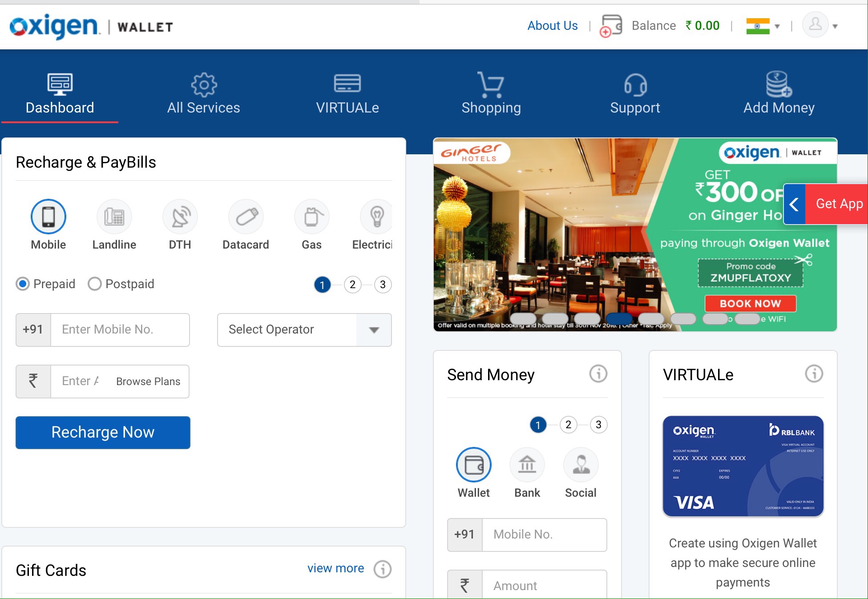Image resolution: width=868 pixels, height=599 pixels.
Task: Select Bank option under Send Money
Action: 527,465
